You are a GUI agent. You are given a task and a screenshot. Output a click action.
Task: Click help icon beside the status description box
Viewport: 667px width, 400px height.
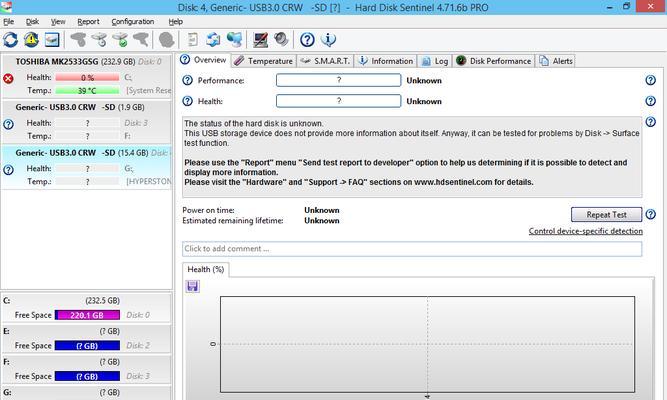tap(650, 122)
